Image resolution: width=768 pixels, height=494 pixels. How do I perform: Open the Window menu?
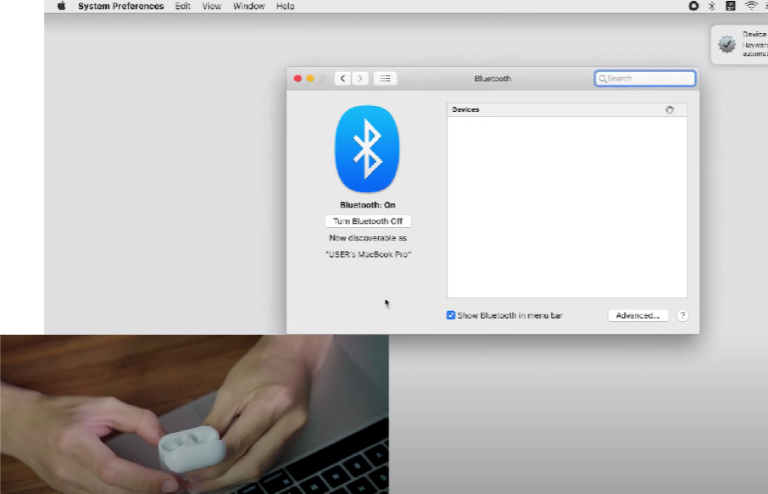tap(248, 6)
